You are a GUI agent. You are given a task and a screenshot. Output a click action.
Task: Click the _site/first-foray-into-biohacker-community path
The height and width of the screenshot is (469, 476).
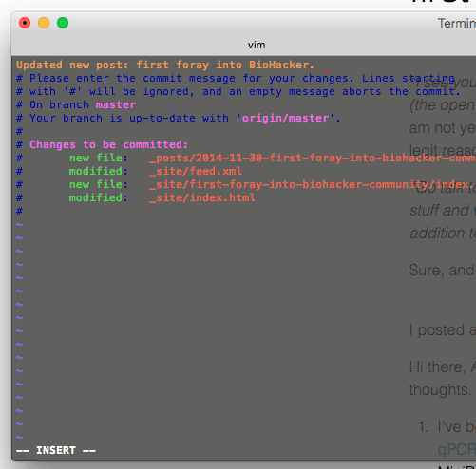(x=313, y=184)
